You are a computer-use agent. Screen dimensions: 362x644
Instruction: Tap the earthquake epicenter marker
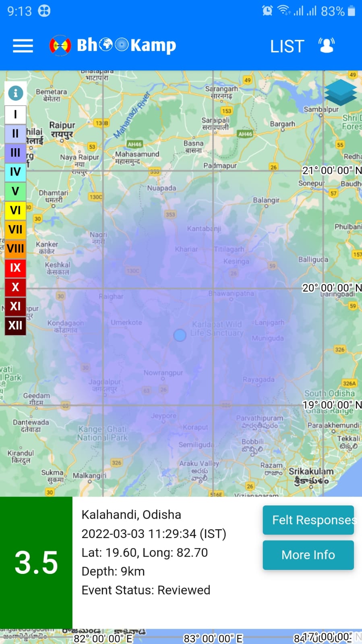[180, 335]
